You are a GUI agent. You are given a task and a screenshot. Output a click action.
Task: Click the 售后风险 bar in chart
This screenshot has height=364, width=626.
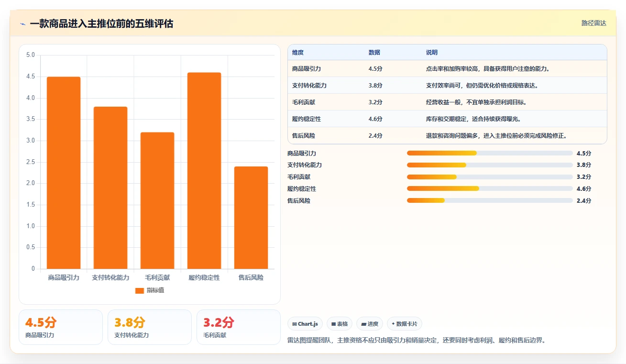pyautogui.click(x=251, y=218)
